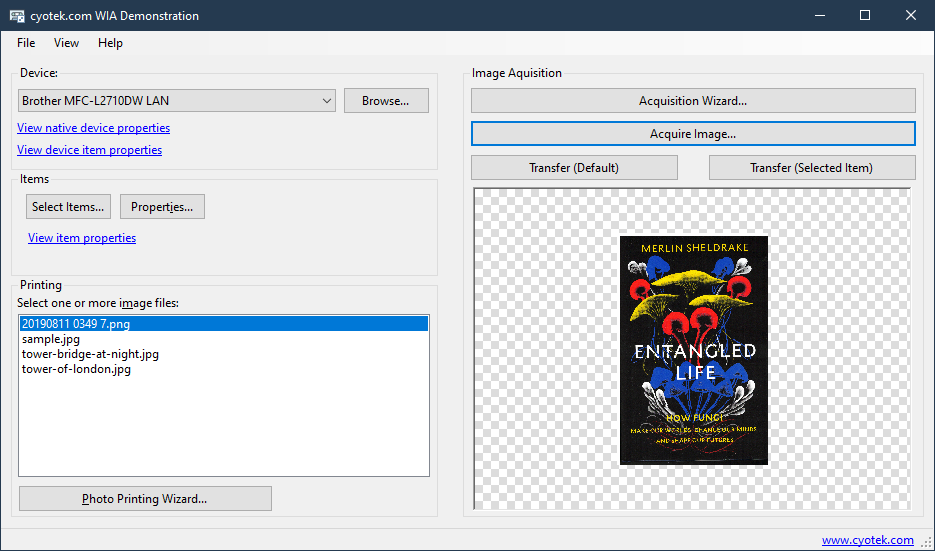This screenshot has width=935, height=551.
Task: Select 20190811 0349 7.png in file list
Action: point(224,324)
